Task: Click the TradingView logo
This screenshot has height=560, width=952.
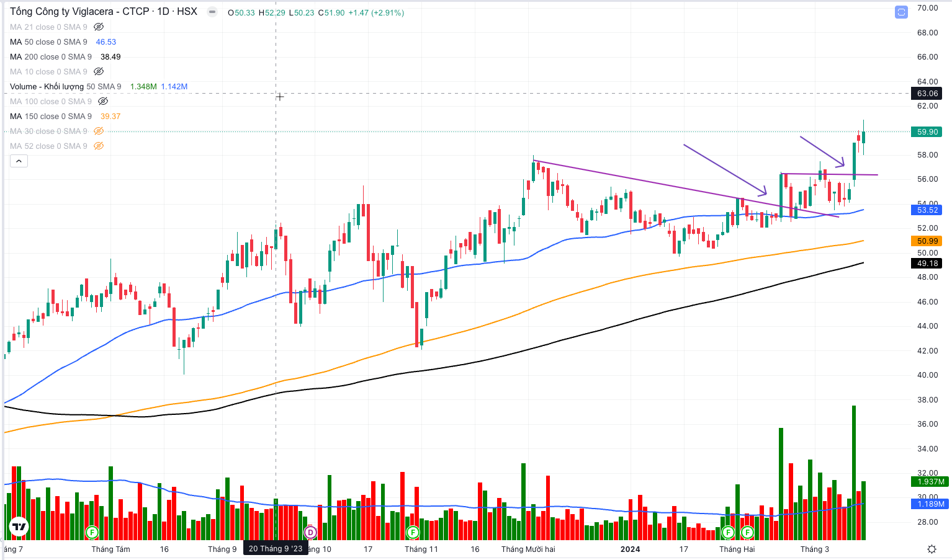Action: pos(19,527)
